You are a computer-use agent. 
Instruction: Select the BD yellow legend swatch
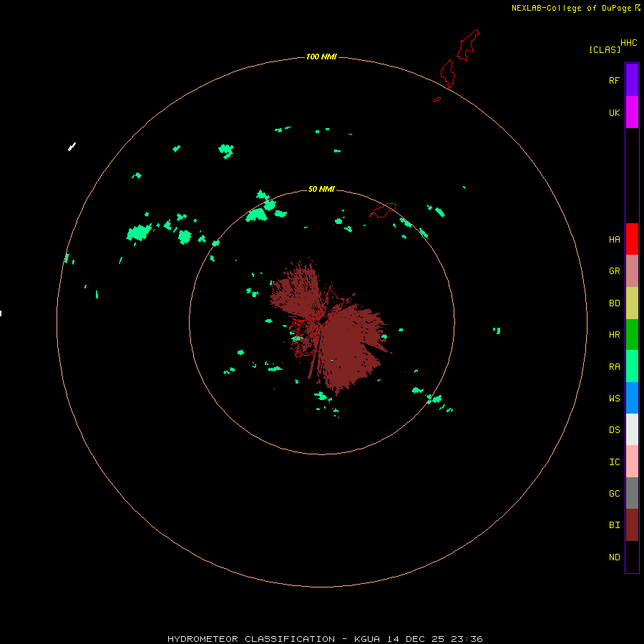coord(632,303)
